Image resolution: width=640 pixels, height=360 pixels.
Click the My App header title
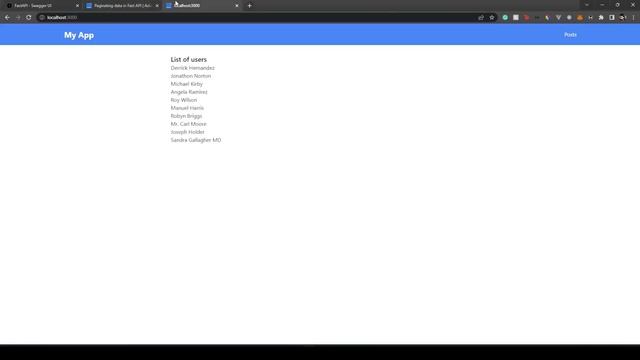pos(79,35)
